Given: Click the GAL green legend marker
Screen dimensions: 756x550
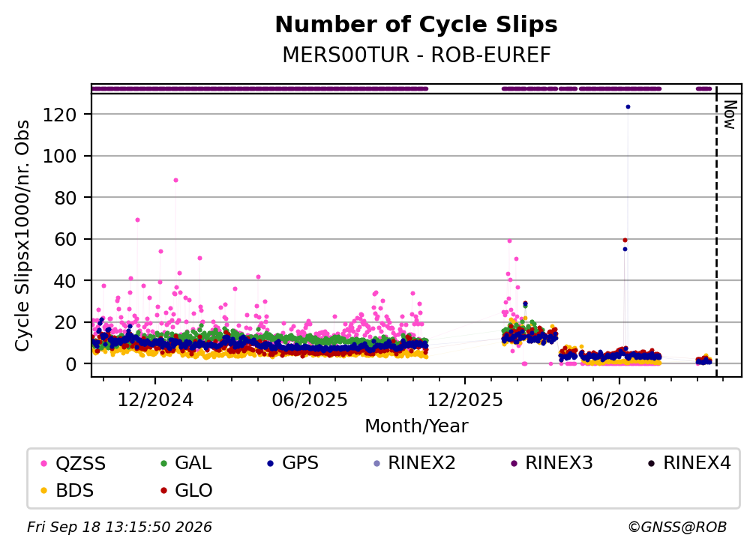Looking at the screenshot, I should pos(164,463).
